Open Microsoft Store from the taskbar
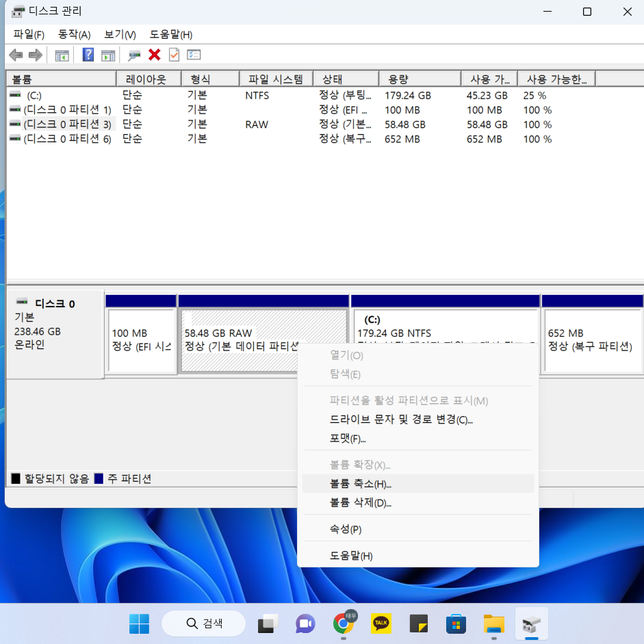644x644 pixels. tap(456, 623)
